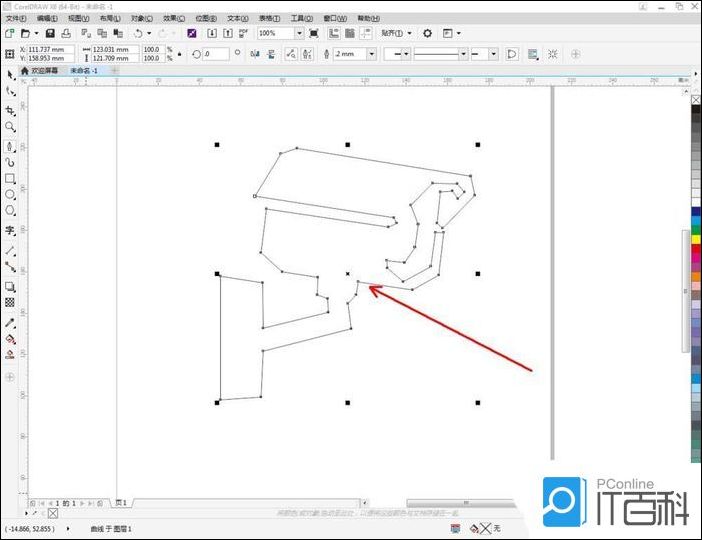Select the Zoom magnifier tool
The width and height of the screenshot is (702, 540).
[x=9, y=127]
